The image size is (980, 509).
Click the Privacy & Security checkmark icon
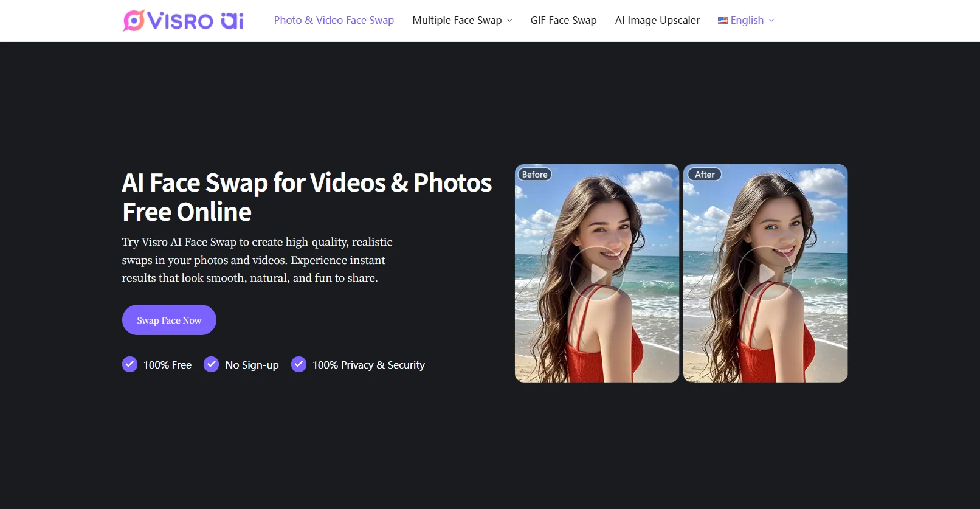pos(298,364)
